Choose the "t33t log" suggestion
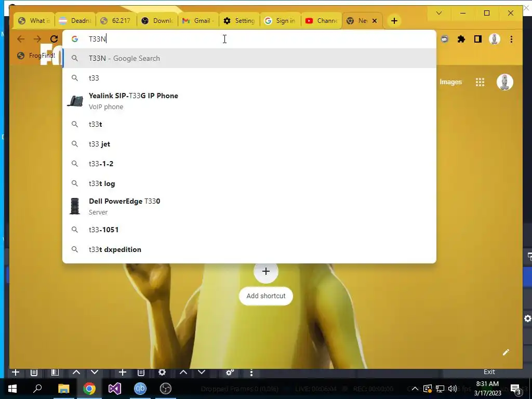Screen dimensions: 532x399 pos(249,183)
